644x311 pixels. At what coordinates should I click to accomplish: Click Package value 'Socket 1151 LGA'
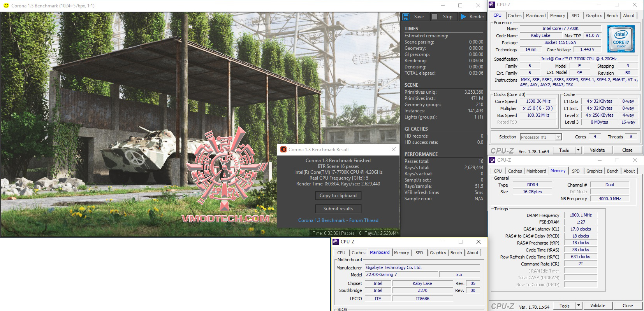560,42
